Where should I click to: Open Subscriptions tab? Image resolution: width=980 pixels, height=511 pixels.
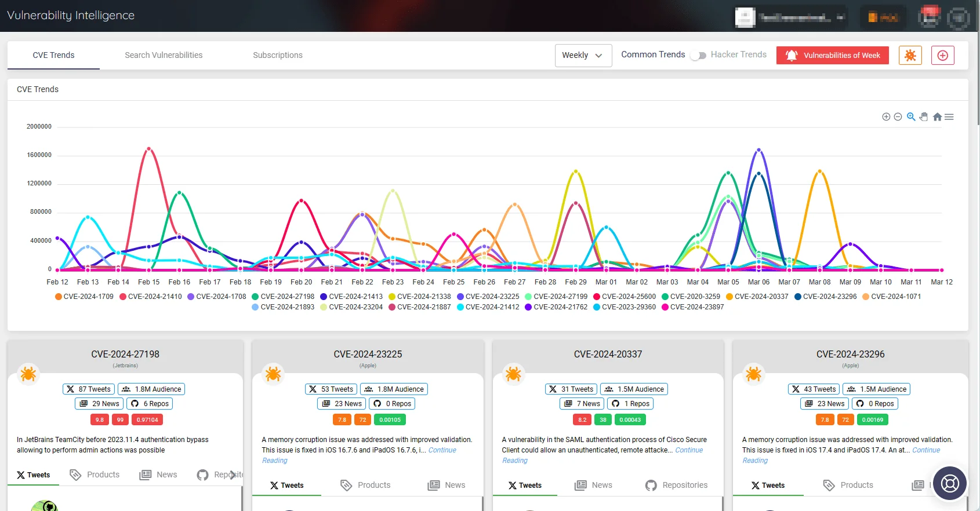(278, 55)
